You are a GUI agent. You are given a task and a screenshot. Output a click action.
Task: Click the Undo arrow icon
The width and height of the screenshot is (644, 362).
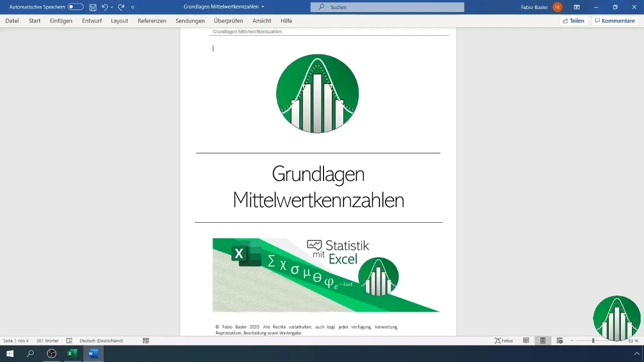tap(105, 7)
